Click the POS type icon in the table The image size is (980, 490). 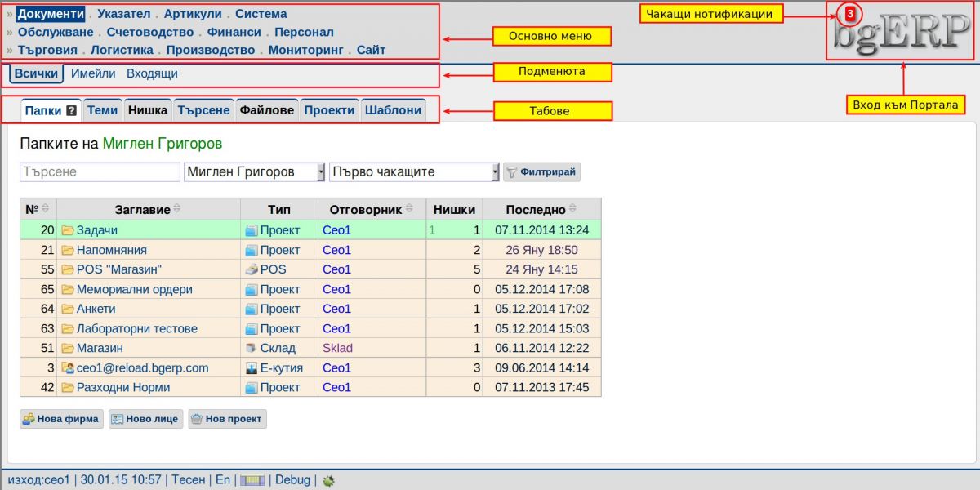[252, 269]
